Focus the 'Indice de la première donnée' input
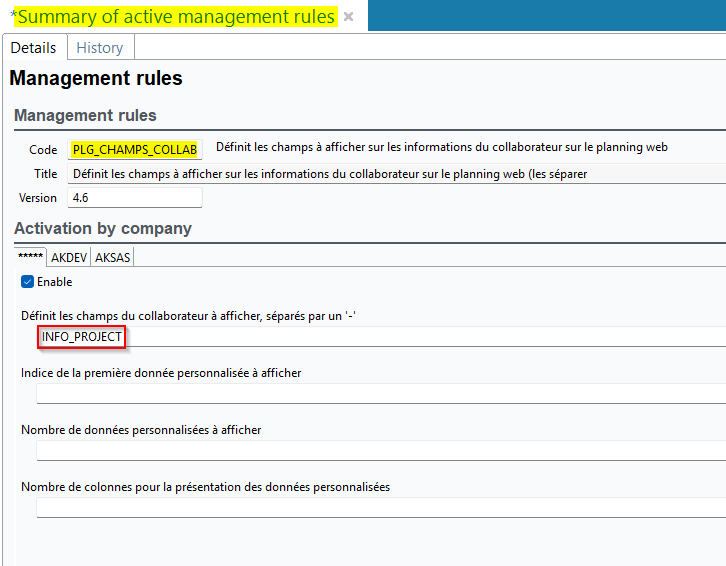This screenshot has height=566, width=726. click(380, 393)
